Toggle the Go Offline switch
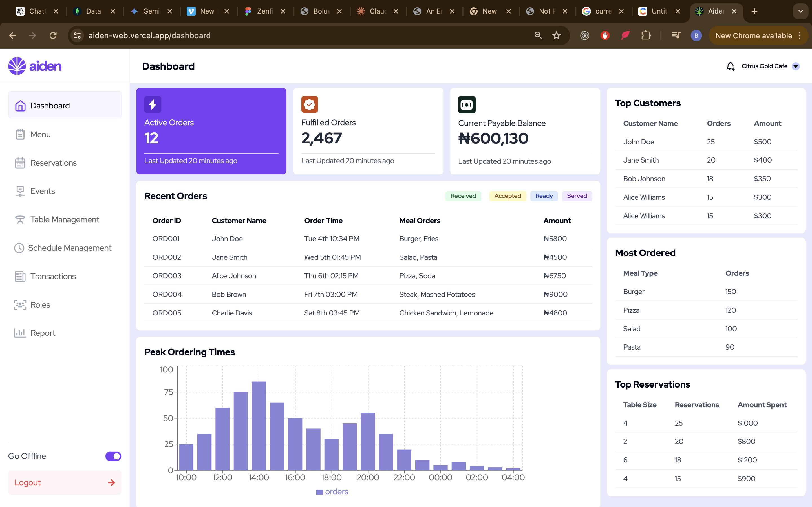Screen dimensions: 812x507 [113, 456]
